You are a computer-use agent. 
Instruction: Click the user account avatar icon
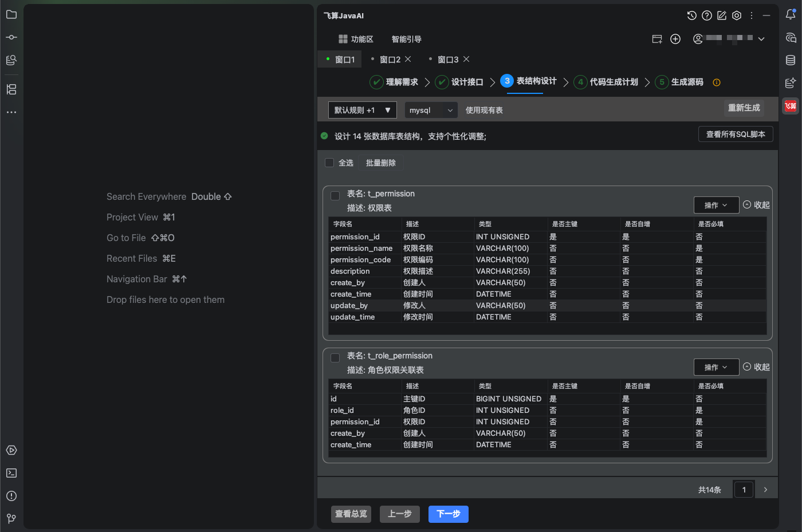point(698,39)
